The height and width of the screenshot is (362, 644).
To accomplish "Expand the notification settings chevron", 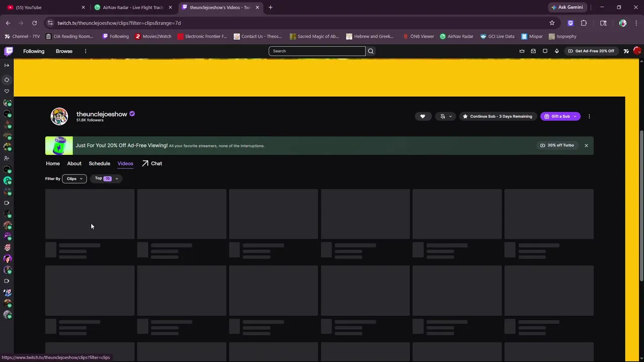I will (x=450, y=116).
